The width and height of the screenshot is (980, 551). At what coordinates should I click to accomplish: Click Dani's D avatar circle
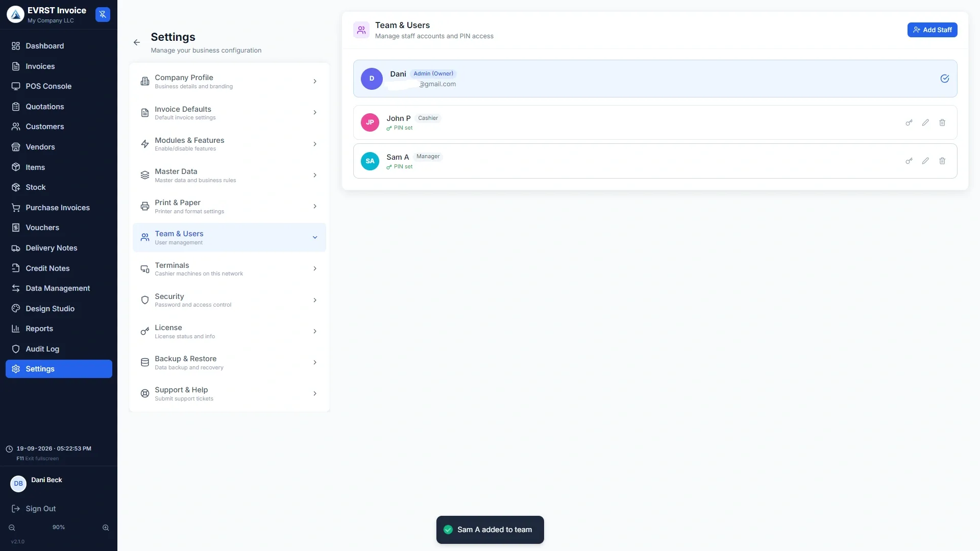click(x=372, y=79)
